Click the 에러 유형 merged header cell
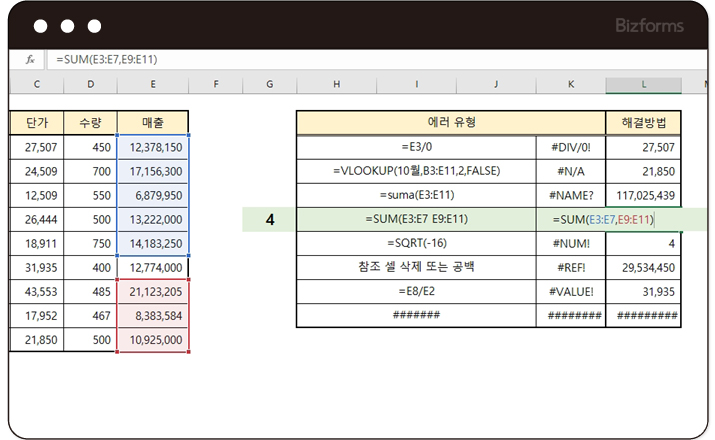Image resolution: width=715 pixels, height=440 pixels. coord(451,123)
